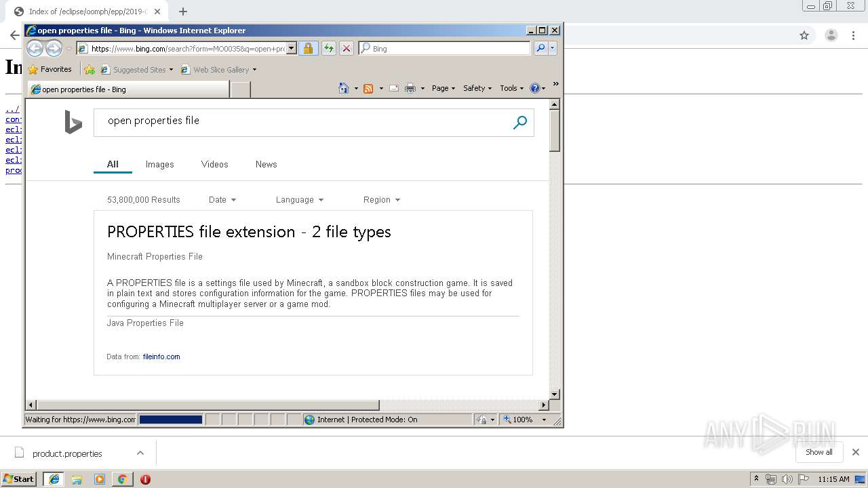868x488 pixels.
Task: Click the Read Mail envelope icon
Action: pyautogui.click(x=393, y=88)
